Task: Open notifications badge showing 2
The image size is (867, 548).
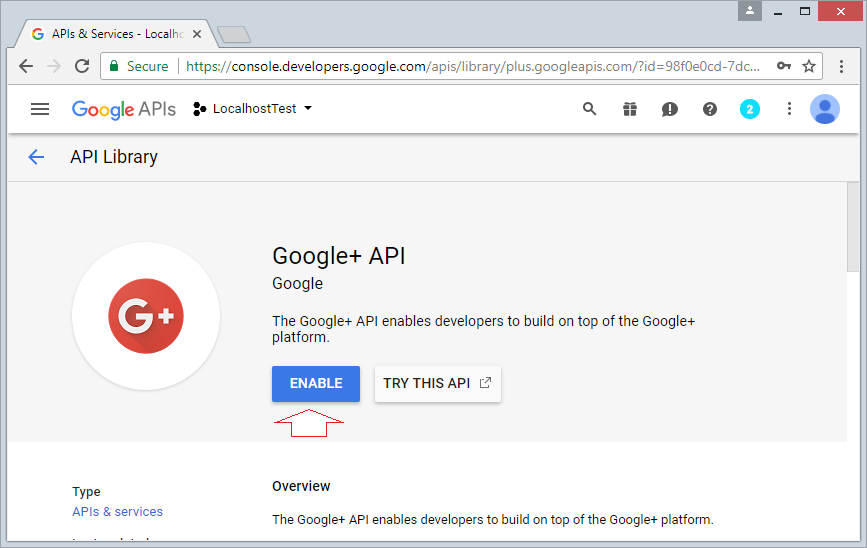Action: (750, 109)
